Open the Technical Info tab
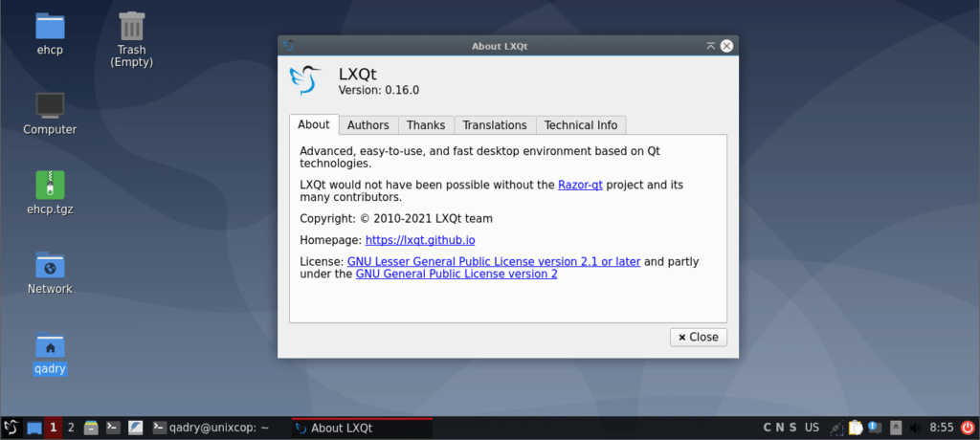This screenshot has width=980, height=440. (x=581, y=125)
